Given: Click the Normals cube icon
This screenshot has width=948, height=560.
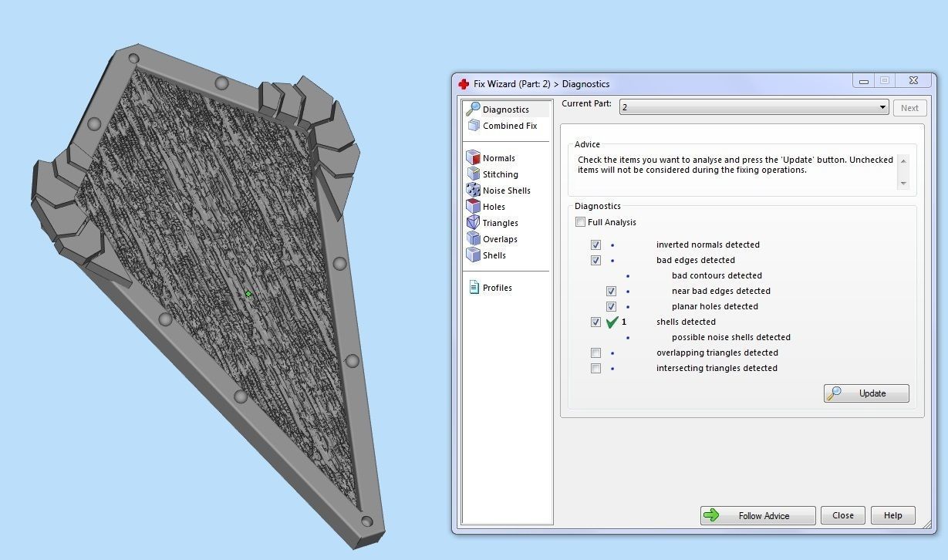Looking at the screenshot, I should 474,158.
